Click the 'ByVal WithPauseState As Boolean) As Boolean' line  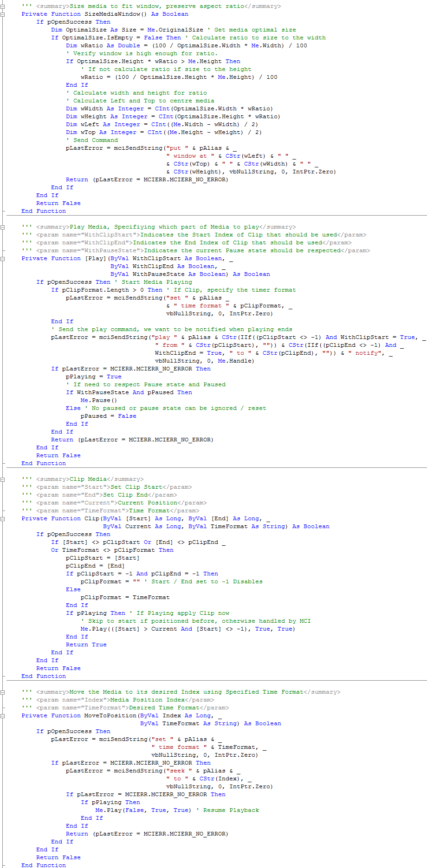pos(190,274)
